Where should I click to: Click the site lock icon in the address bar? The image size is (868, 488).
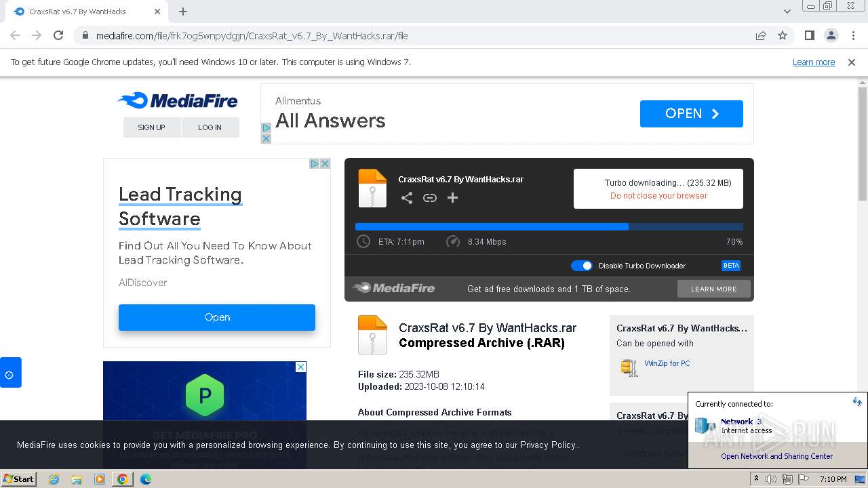click(x=85, y=36)
